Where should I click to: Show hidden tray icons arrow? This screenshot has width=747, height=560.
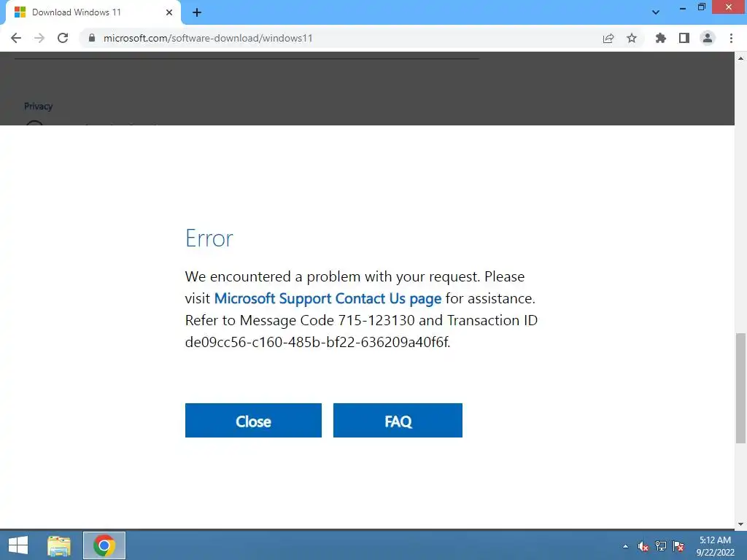pyautogui.click(x=625, y=546)
